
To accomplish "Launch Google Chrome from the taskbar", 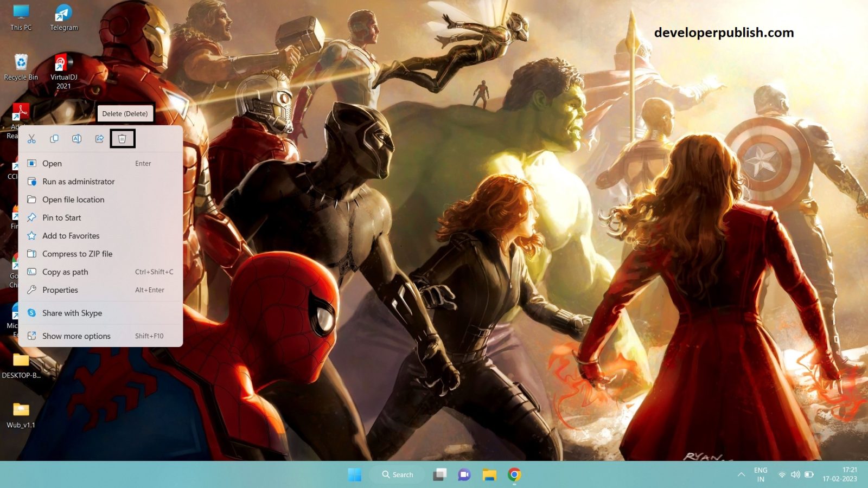I will click(513, 474).
